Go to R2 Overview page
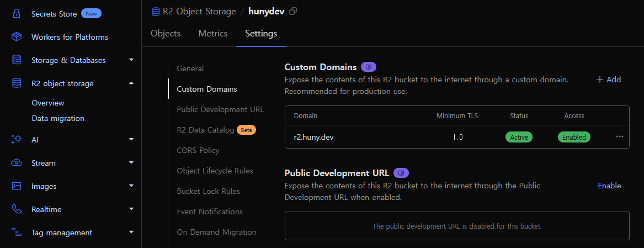The height and width of the screenshot is (248, 644). coord(48,103)
